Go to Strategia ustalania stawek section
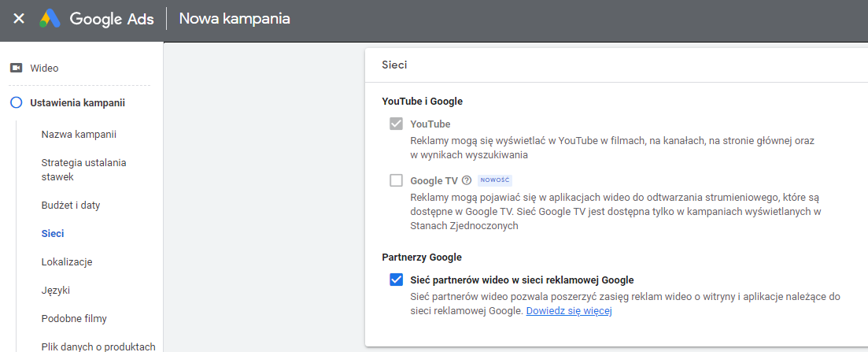868x352 pixels. coord(84,169)
